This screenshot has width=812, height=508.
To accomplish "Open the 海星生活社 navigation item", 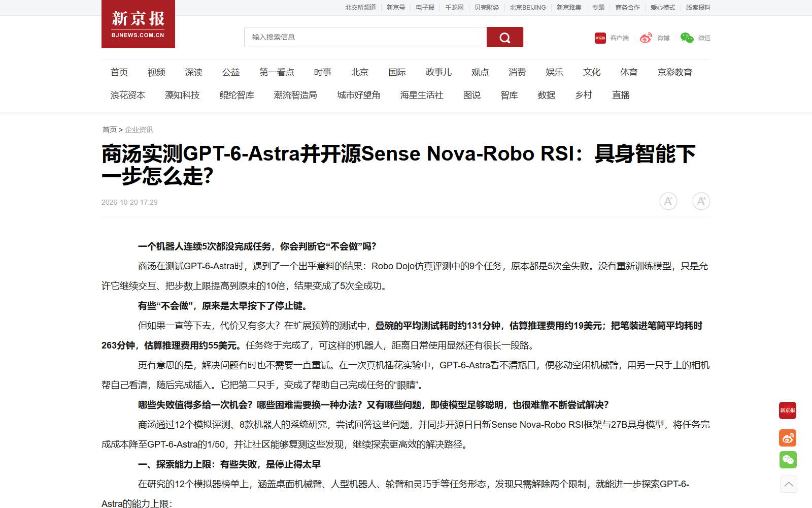I will (x=422, y=95).
